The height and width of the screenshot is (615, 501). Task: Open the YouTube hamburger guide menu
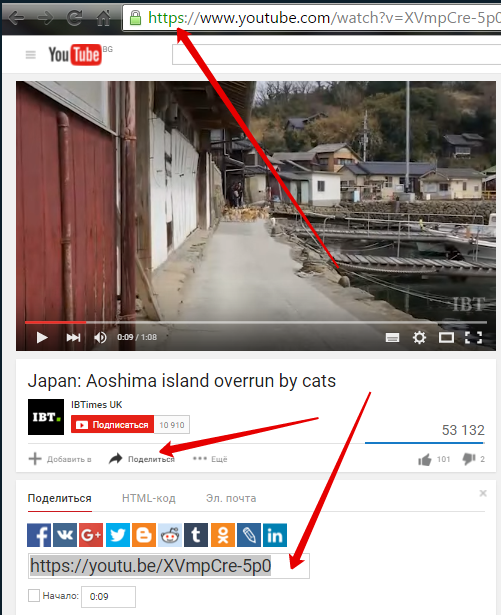pyautogui.click(x=31, y=55)
